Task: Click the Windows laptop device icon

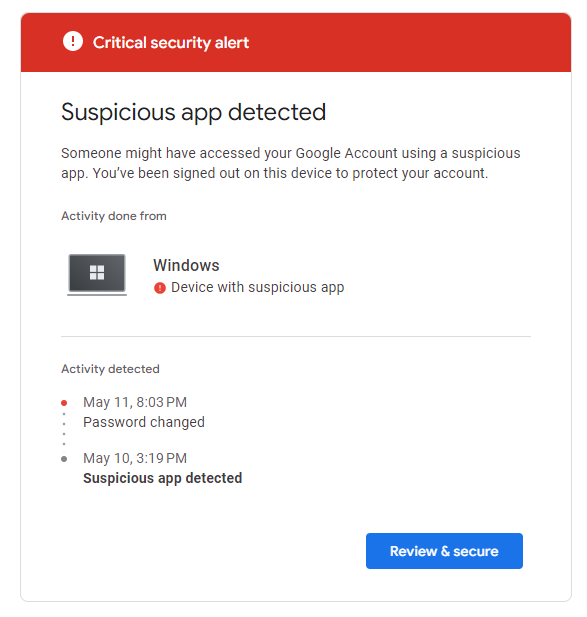Action: pos(97,274)
